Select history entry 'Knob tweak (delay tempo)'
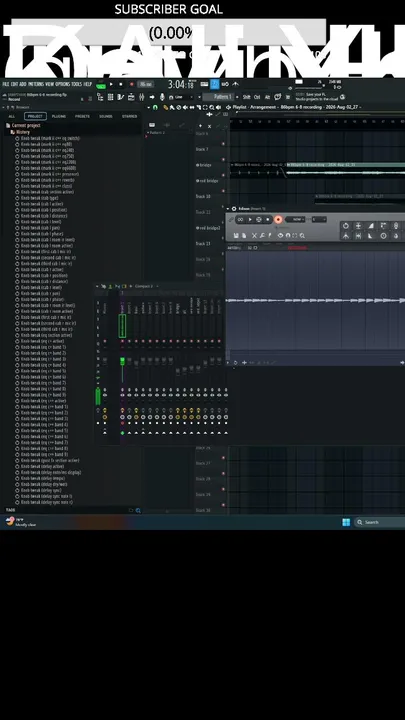405x720 pixels. [x=41, y=478]
